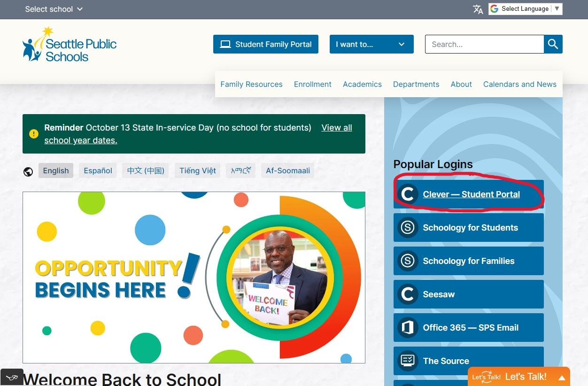Open the Select Language dropdown
The image size is (588, 386).
526,9
